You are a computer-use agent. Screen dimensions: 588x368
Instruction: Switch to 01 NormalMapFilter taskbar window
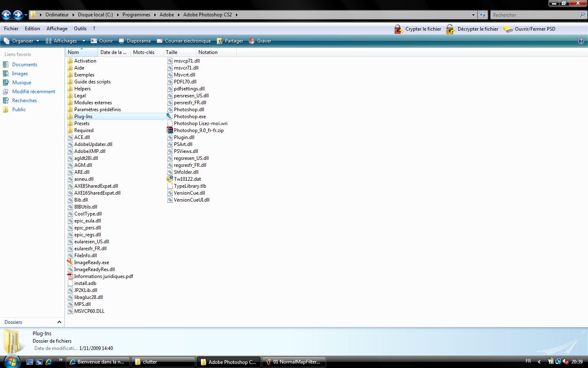[x=294, y=362]
